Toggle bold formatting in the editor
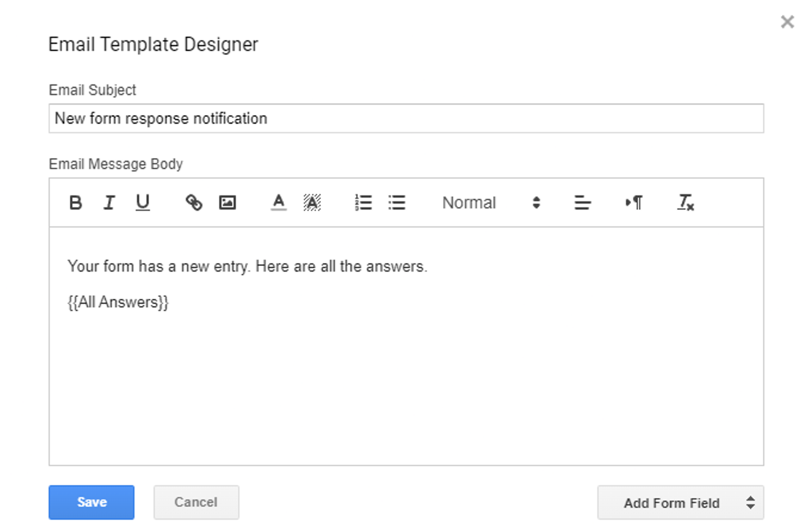 coord(75,202)
